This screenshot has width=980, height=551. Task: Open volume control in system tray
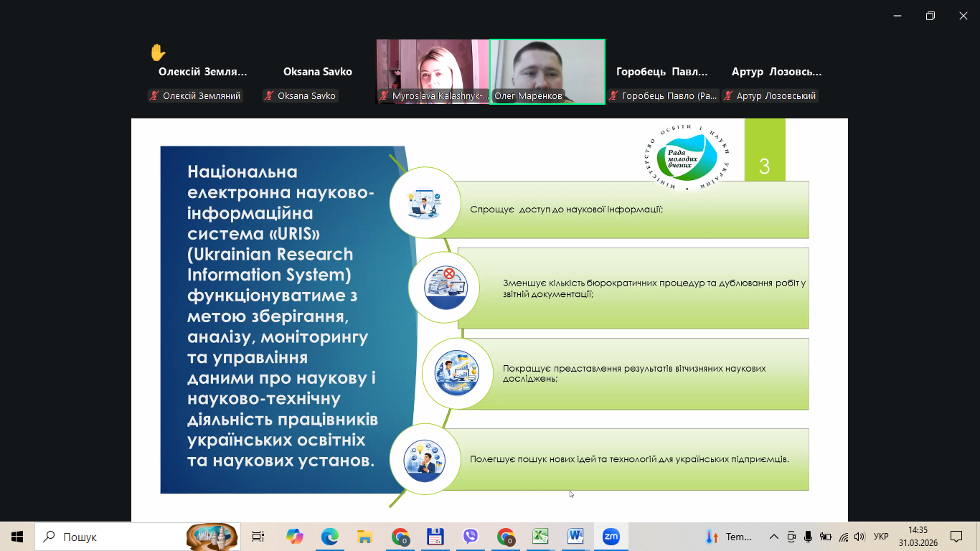tap(859, 537)
